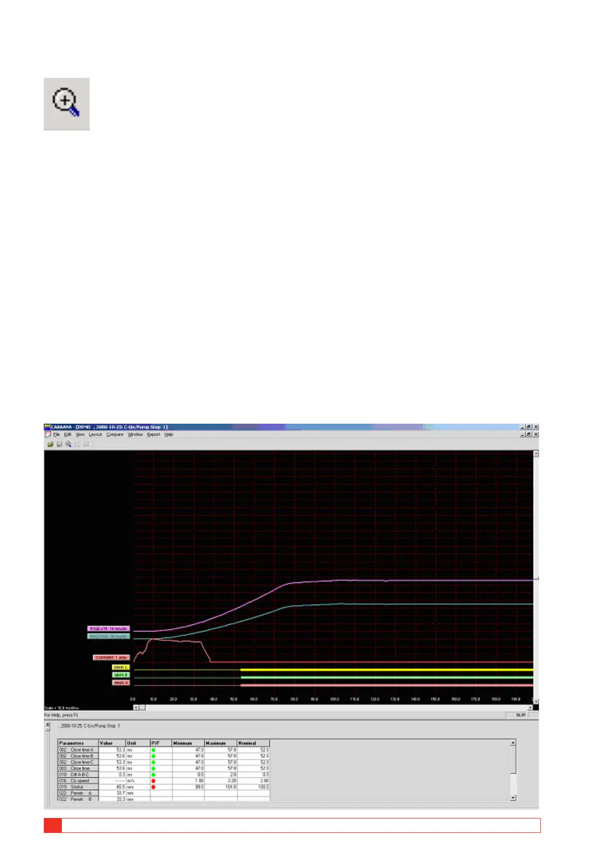This screenshot has width=614, height=868.
Task: Open the Compare menu
Action: tap(115, 435)
